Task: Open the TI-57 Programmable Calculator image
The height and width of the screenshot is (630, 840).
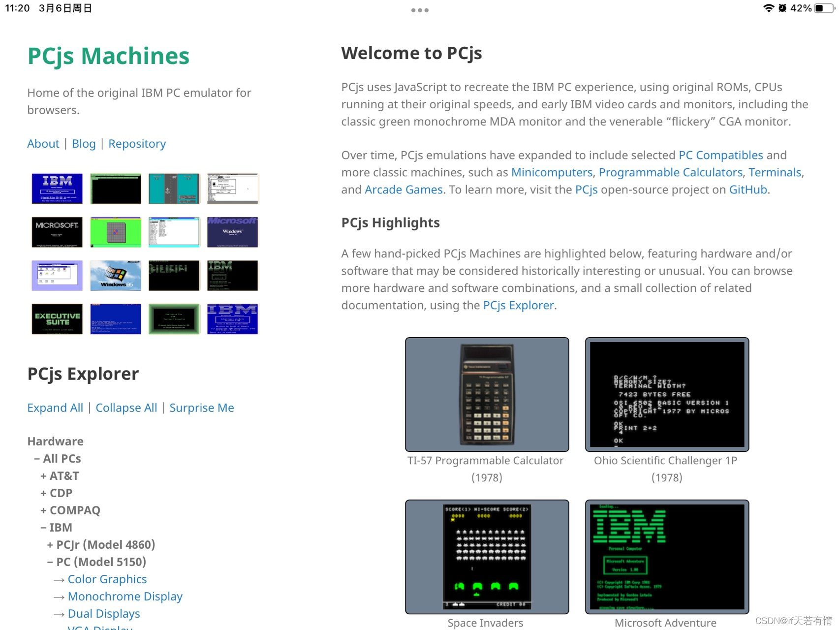Action: [487, 394]
